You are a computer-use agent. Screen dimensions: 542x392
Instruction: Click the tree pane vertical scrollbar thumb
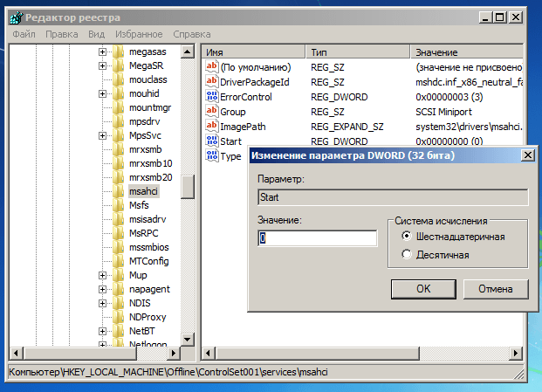tap(187, 186)
